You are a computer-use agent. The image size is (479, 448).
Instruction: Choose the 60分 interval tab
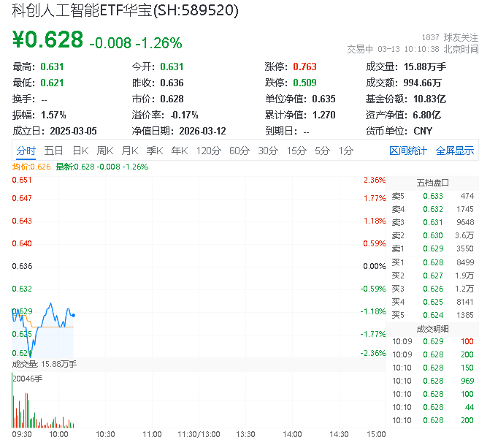click(239, 151)
